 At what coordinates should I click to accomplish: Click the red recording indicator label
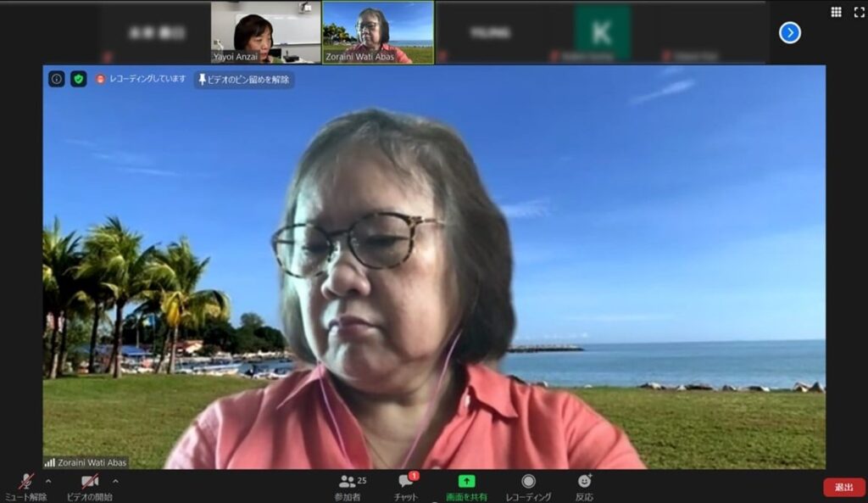(141, 79)
